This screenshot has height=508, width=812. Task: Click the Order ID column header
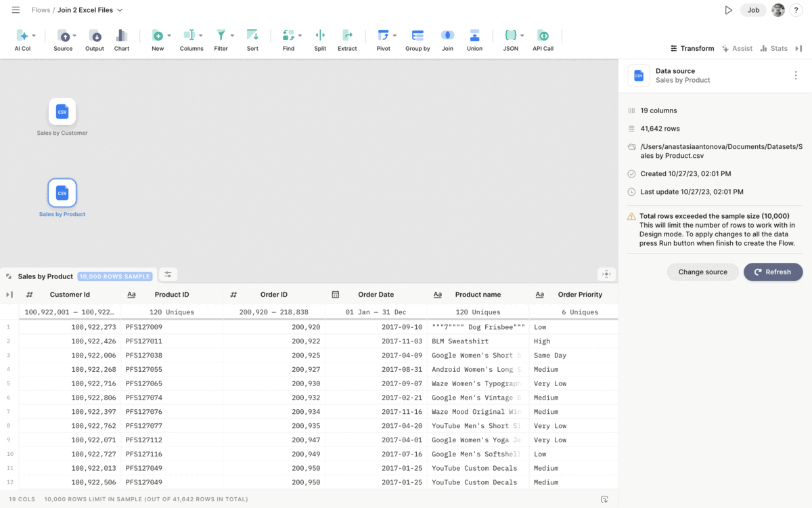click(274, 295)
